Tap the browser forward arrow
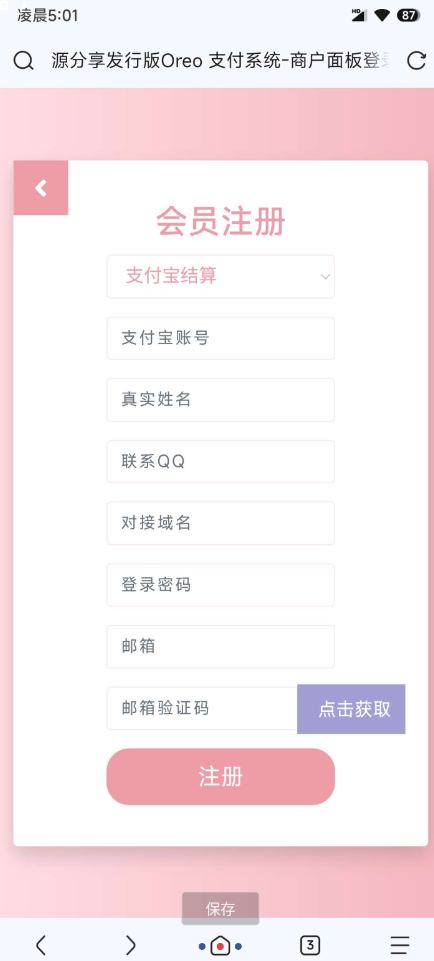 pos(130,945)
